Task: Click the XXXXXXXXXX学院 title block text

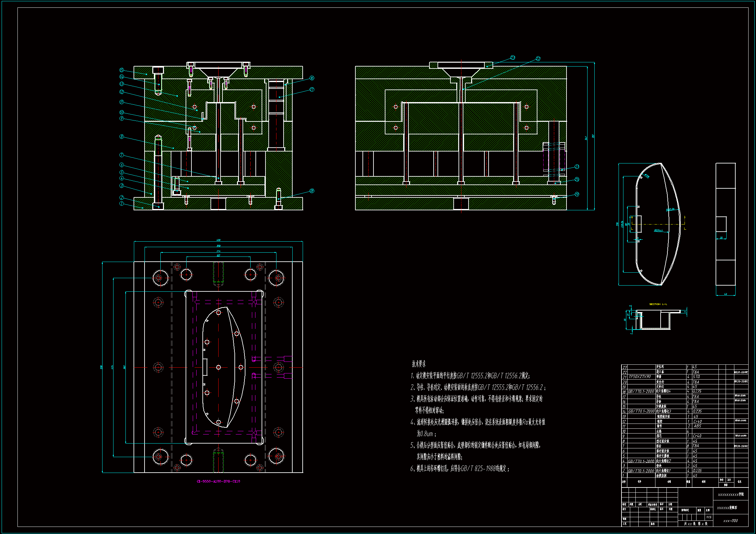Action: 730,495
